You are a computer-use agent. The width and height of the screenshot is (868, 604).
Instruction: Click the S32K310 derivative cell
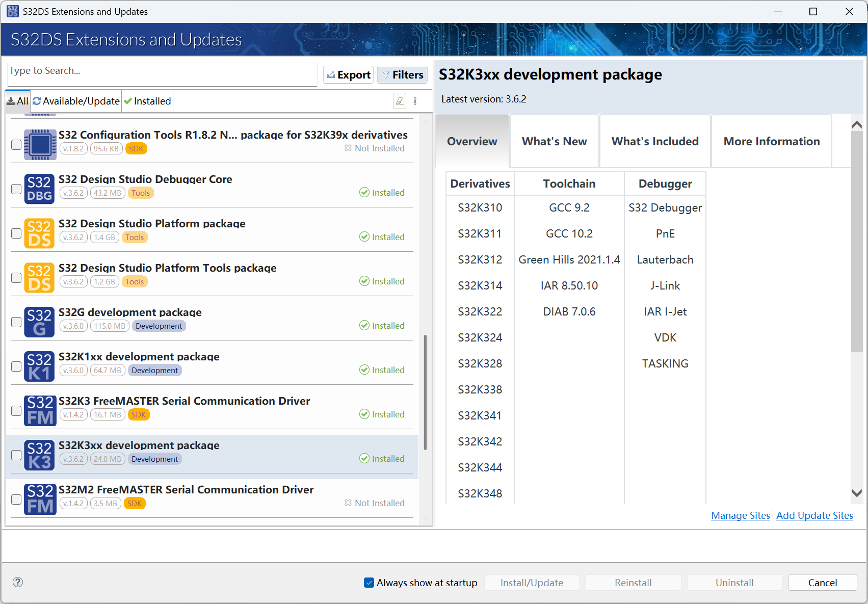tap(480, 207)
